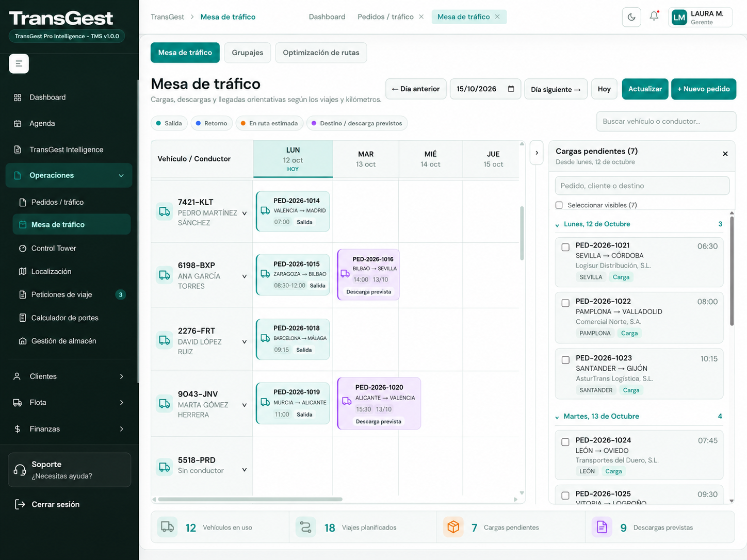Collapse Martes, 13 de Octubre group
Image resolution: width=747 pixels, height=560 pixels.
click(x=557, y=417)
